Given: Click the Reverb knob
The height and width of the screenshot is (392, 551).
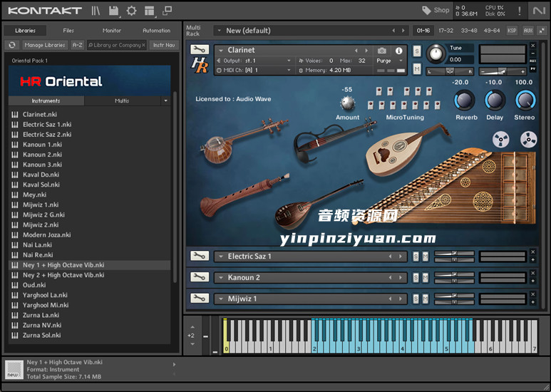Looking at the screenshot, I should [464, 100].
